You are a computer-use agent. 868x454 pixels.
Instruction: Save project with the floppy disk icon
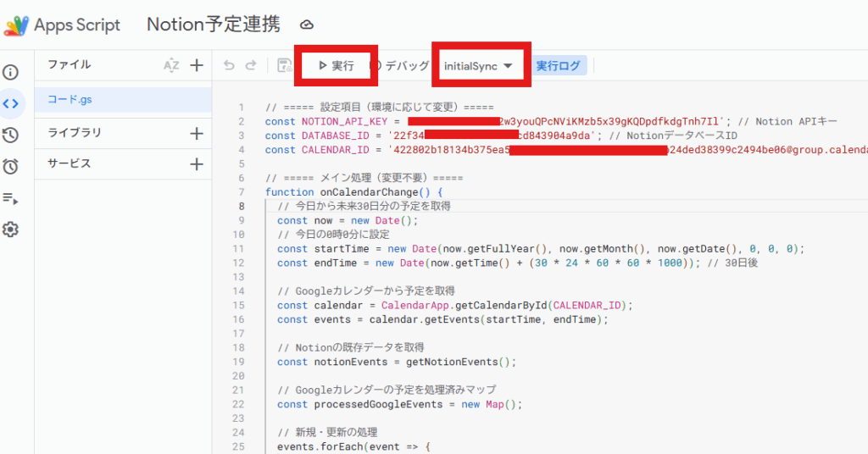285,65
